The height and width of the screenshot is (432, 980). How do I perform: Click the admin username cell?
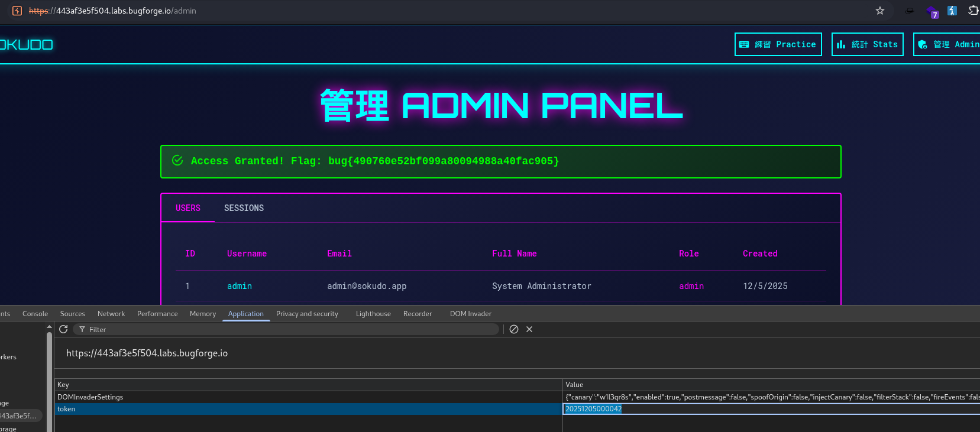[240, 286]
